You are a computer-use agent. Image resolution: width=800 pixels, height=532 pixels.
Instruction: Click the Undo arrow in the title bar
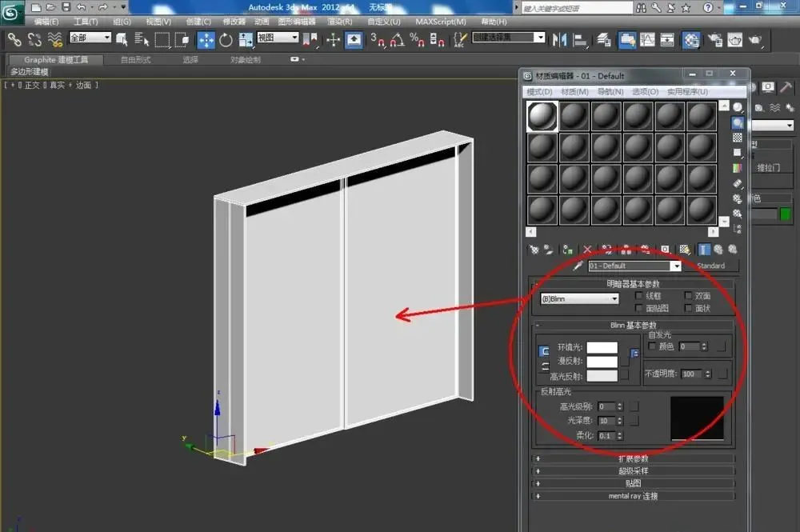81,7
